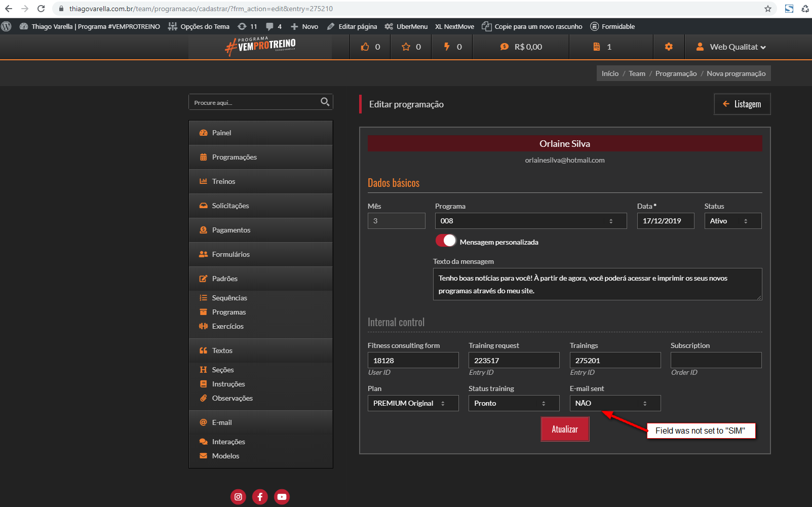Click the Atualizar button

coord(565,430)
